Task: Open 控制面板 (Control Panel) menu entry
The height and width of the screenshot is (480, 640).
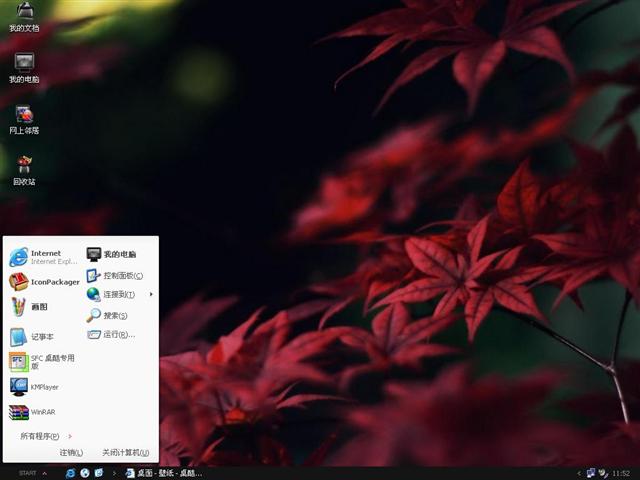Action: tap(120, 275)
